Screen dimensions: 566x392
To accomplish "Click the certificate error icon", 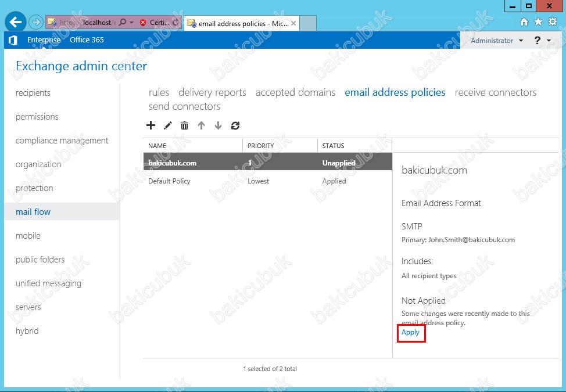I will coord(143,23).
